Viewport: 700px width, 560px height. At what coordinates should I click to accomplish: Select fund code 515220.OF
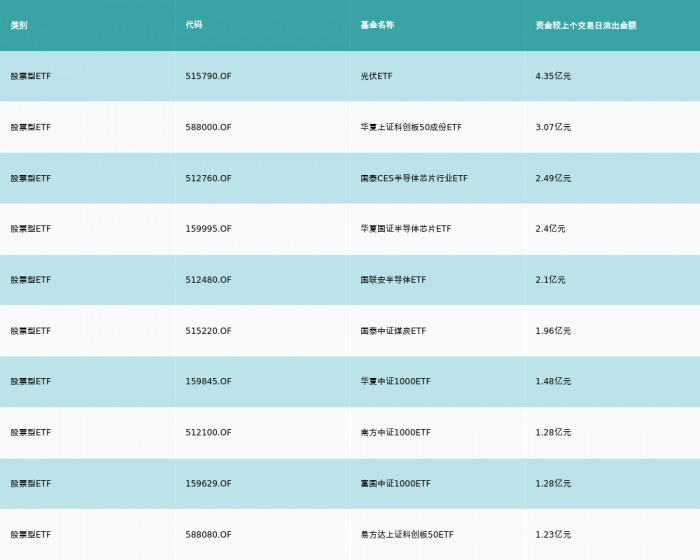208,331
